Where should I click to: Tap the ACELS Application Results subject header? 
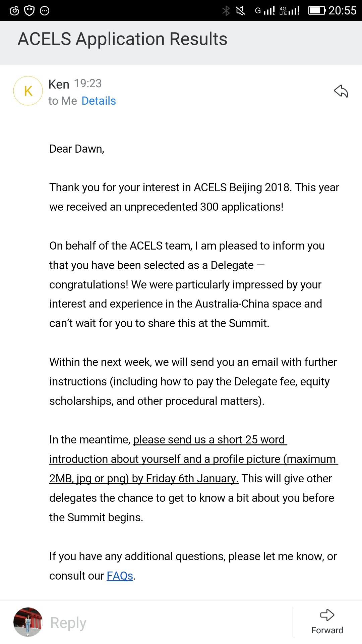click(x=122, y=39)
